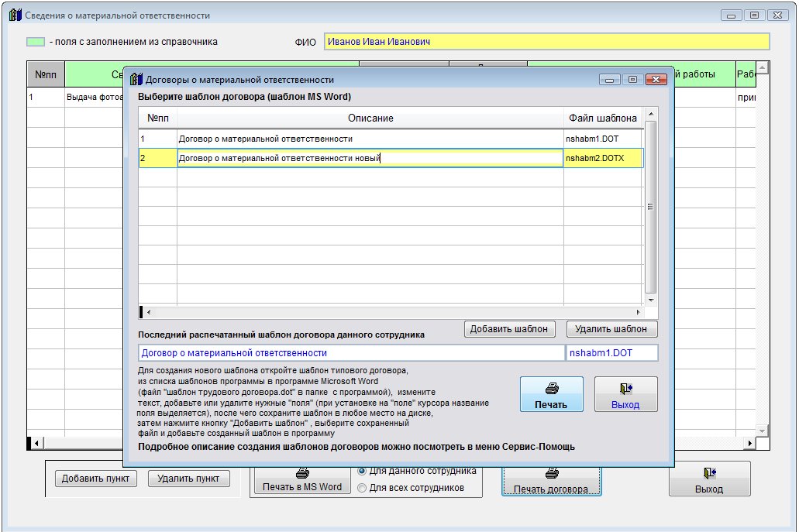Select the Для данного сотрудника radio option
The height and width of the screenshot is (532, 799).
click(x=362, y=471)
